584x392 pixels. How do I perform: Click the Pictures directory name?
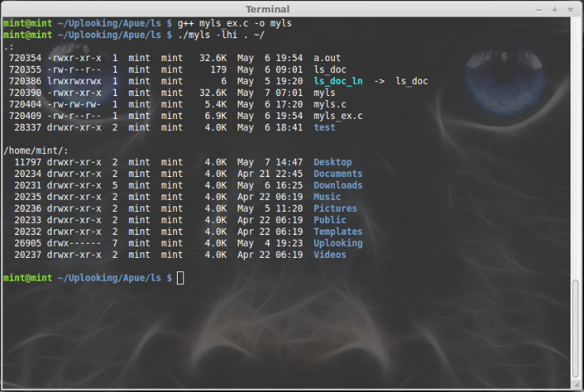[335, 208]
